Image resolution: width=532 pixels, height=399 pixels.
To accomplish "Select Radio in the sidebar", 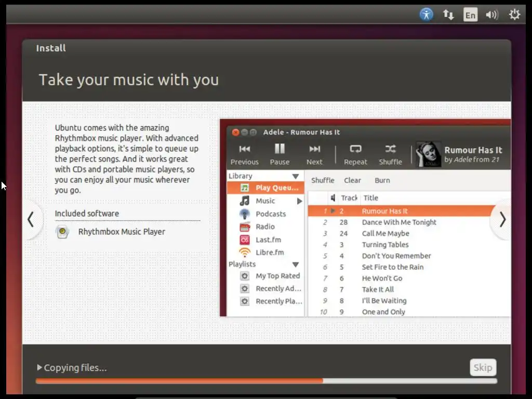I will click(265, 227).
